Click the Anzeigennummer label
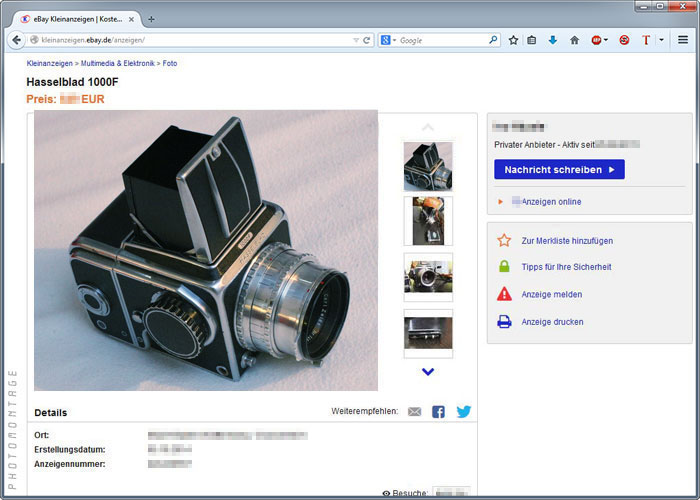This screenshot has width=700, height=500. [70, 464]
